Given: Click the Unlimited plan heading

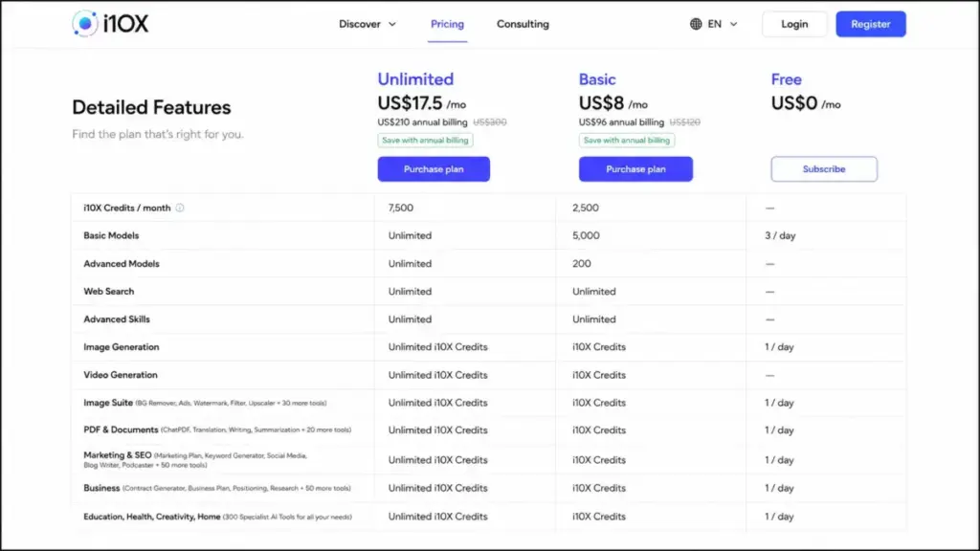Looking at the screenshot, I should [x=415, y=79].
